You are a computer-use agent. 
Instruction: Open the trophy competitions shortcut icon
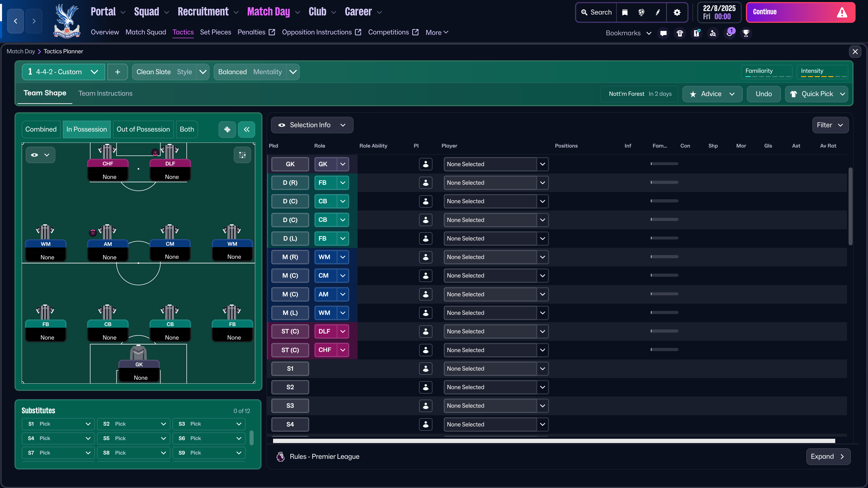746,33
